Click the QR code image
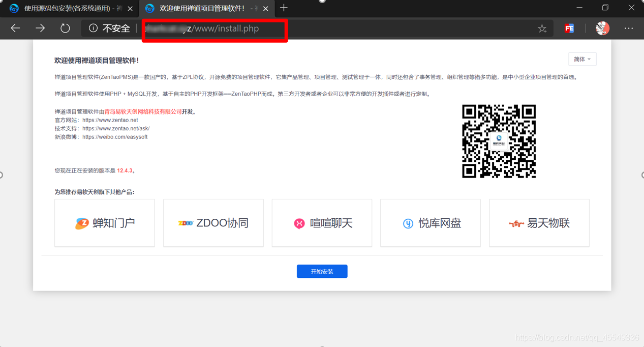 tap(499, 141)
